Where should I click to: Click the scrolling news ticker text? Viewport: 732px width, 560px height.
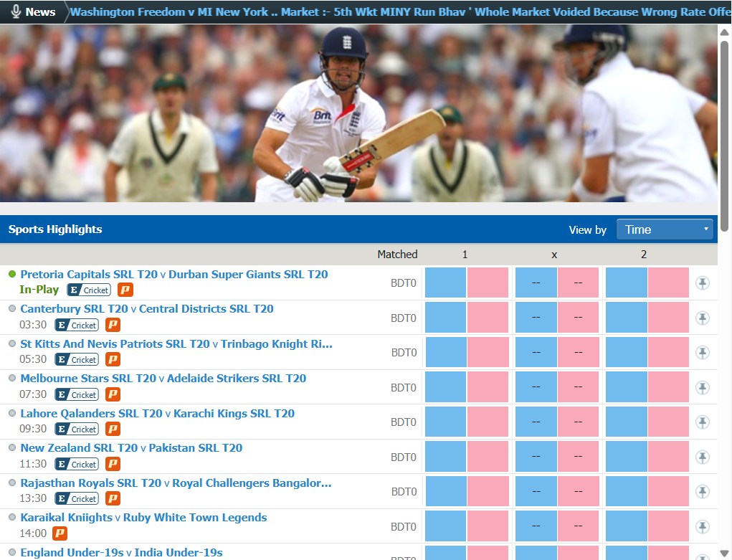[x=400, y=11]
